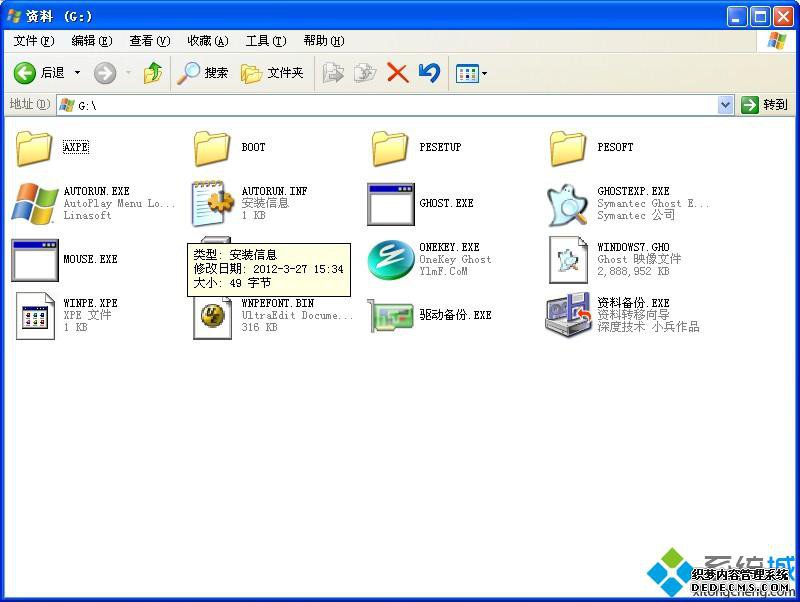The height and width of the screenshot is (602, 800).
Task: Select the GHOSTEXP.EXE ghost icon
Action: 567,205
